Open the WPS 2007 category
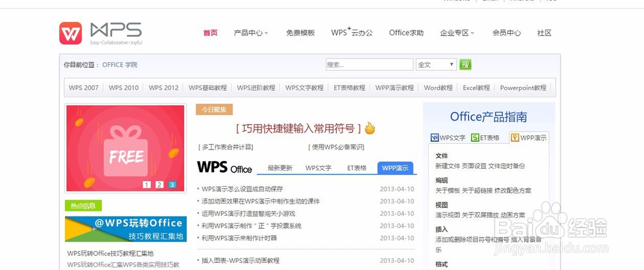The height and width of the screenshot is (270, 644). click(84, 88)
